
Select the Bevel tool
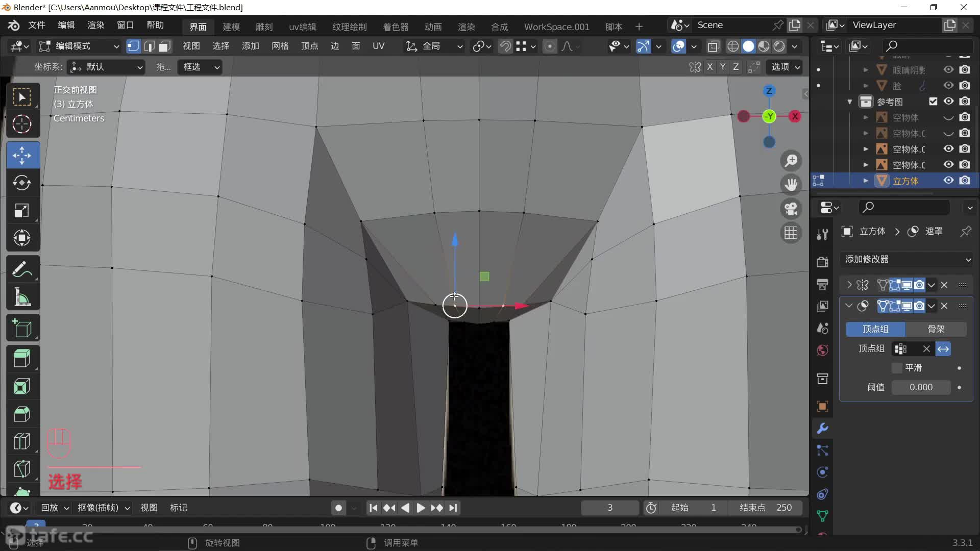(22, 414)
